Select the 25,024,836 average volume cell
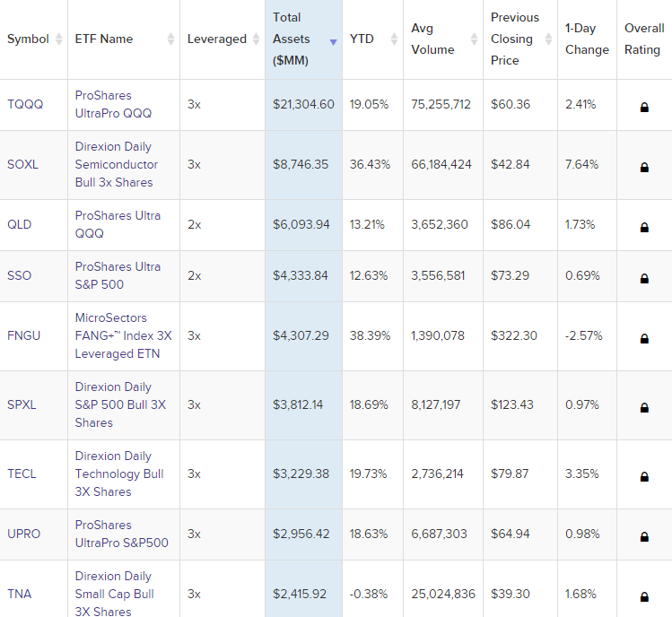The width and height of the screenshot is (672, 617). point(443,594)
